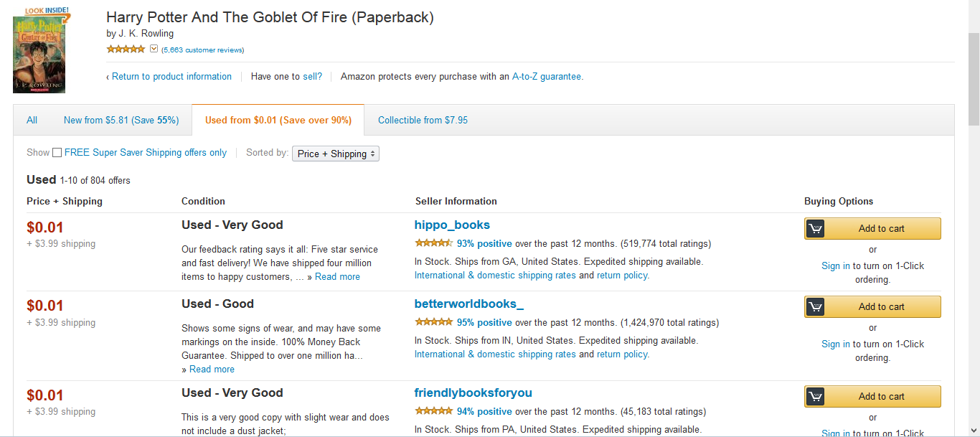980x437 pixels.
Task: Click the cart icon for betterworldbooks_ offer
Action: pyautogui.click(x=815, y=306)
